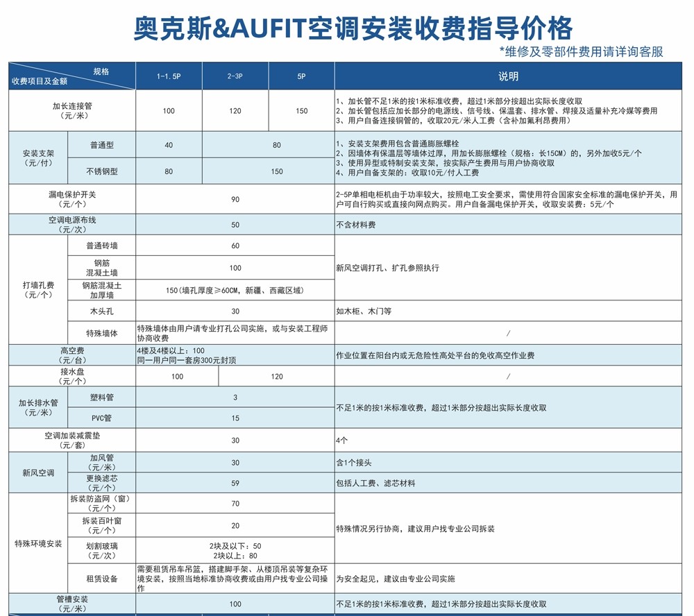The image size is (694, 616).
Task: Click the note 如木柜、木门等
Action: (x=364, y=311)
